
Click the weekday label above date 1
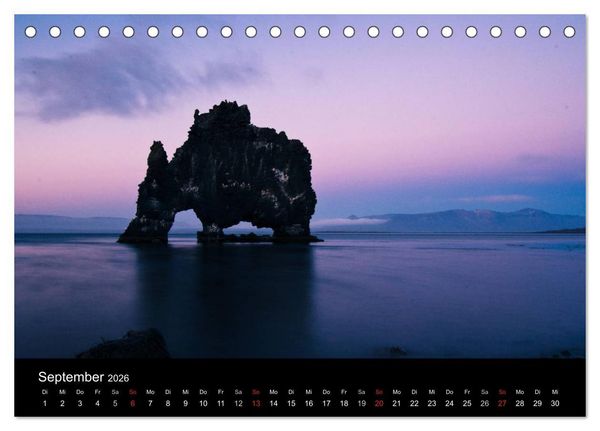tap(45, 392)
